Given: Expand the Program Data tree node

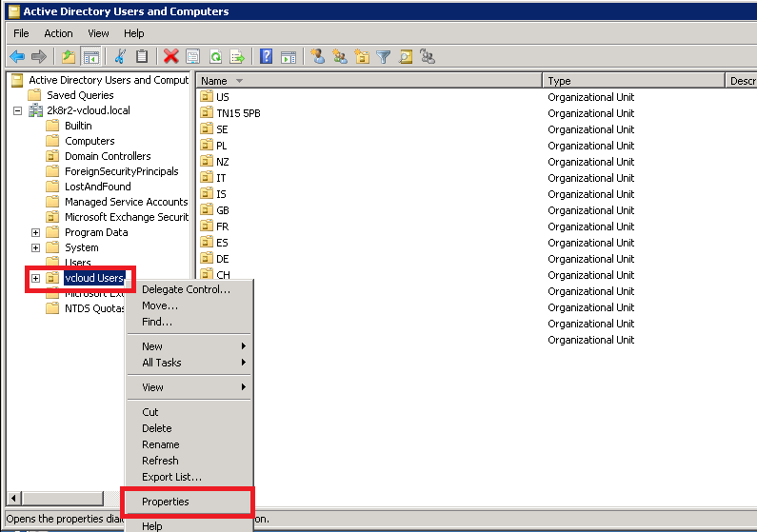Looking at the screenshot, I should [36, 232].
